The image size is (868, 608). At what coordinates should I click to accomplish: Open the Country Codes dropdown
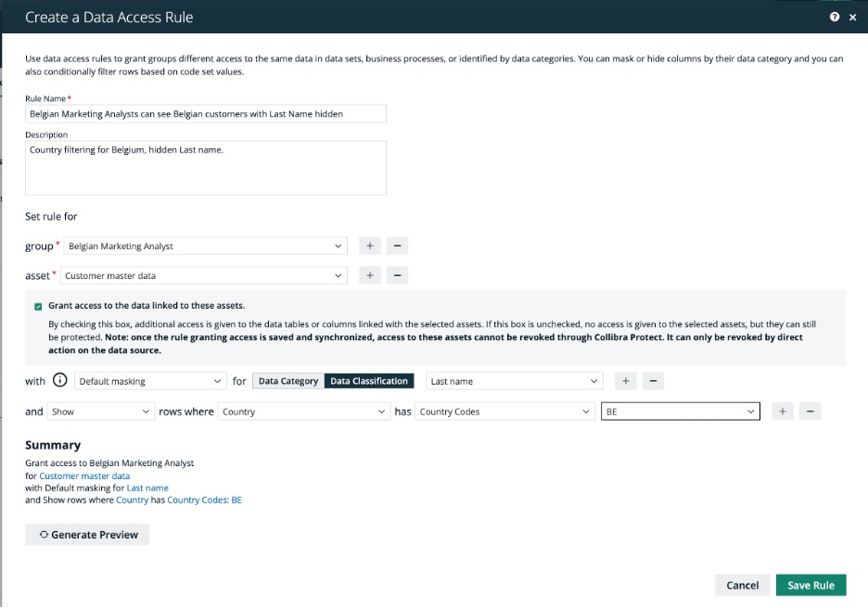[x=504, y=412]
